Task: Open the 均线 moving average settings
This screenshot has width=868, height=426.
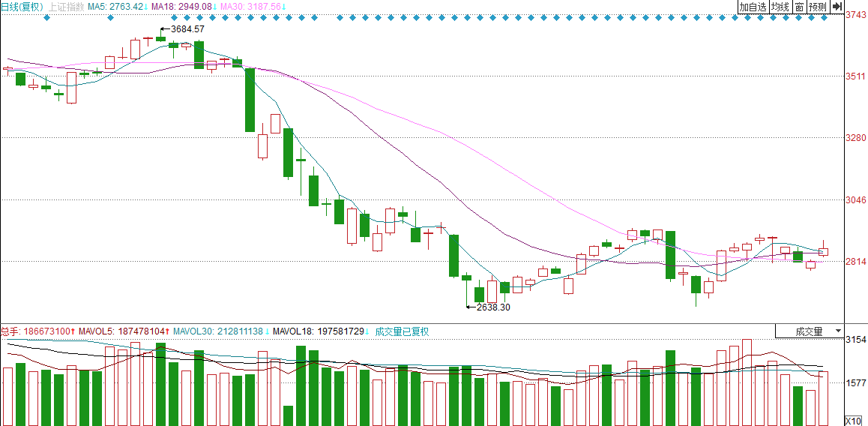Action: tap(780, 7)
